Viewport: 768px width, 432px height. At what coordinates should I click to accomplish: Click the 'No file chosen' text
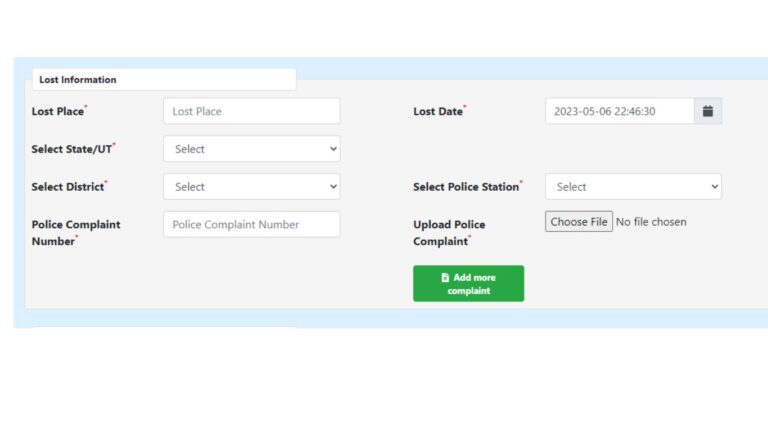click(x=651, y=222)
